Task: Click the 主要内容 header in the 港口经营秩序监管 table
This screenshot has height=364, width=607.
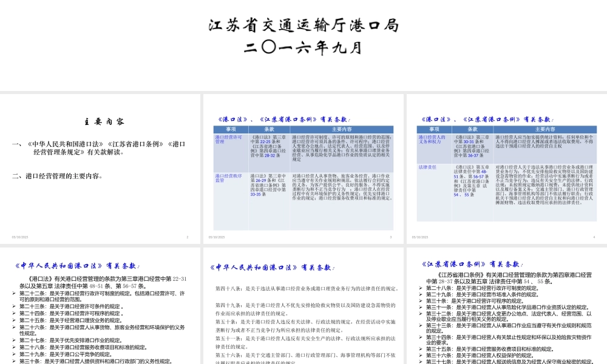Action: [342, 129]
